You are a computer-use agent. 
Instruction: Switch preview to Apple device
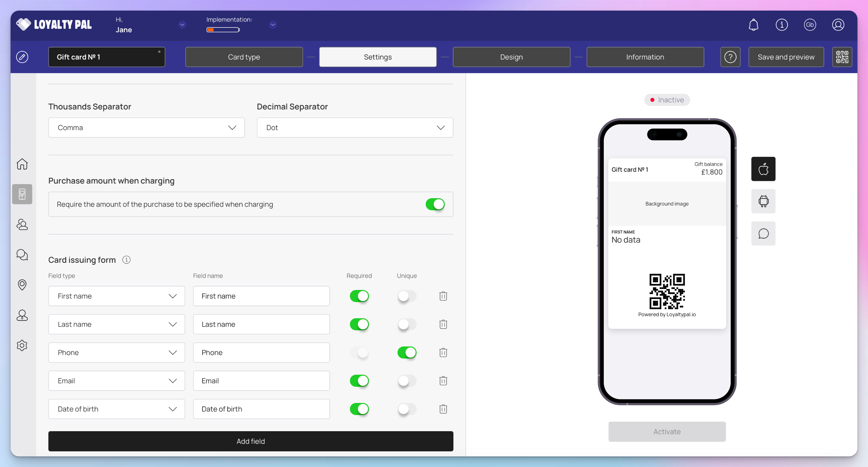coord(763,169)
